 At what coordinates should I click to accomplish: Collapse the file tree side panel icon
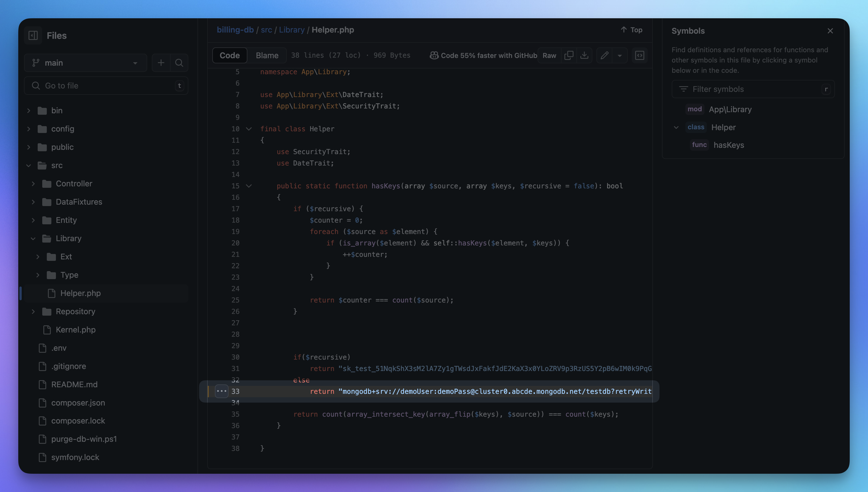click(x=33, y=35)
